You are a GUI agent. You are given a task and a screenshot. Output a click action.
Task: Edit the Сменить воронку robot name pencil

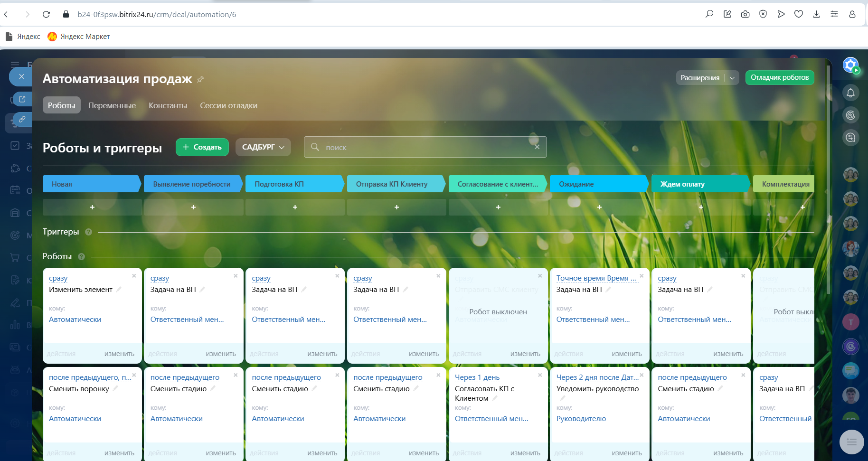pos(115,388)
